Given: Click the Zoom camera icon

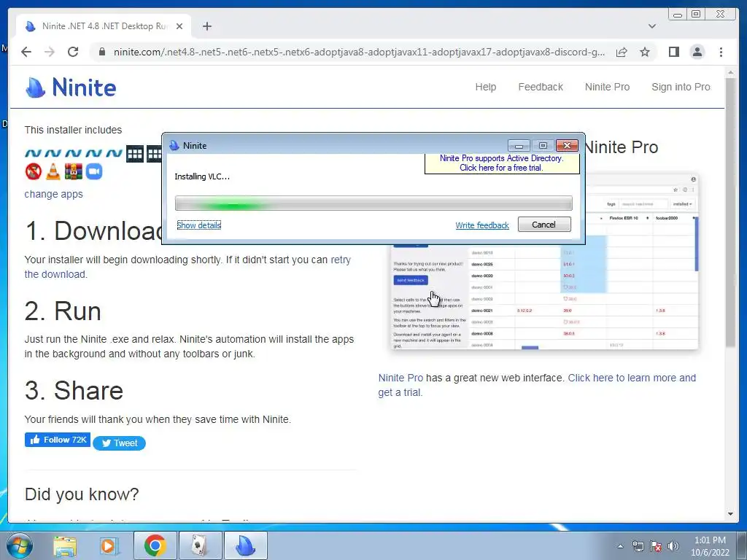Looking at the screenshot, I should 94,171.
